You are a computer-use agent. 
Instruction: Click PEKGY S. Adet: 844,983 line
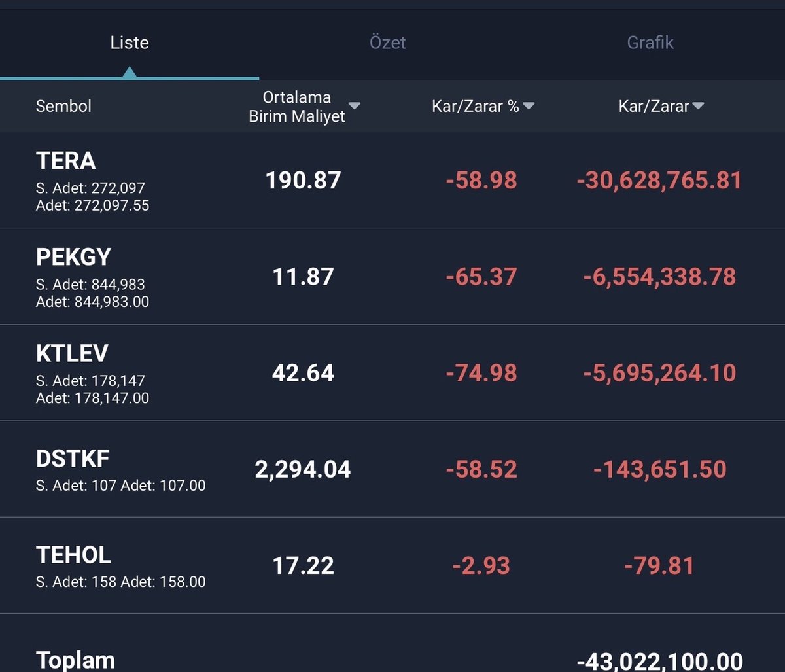(x=90, y=285)
